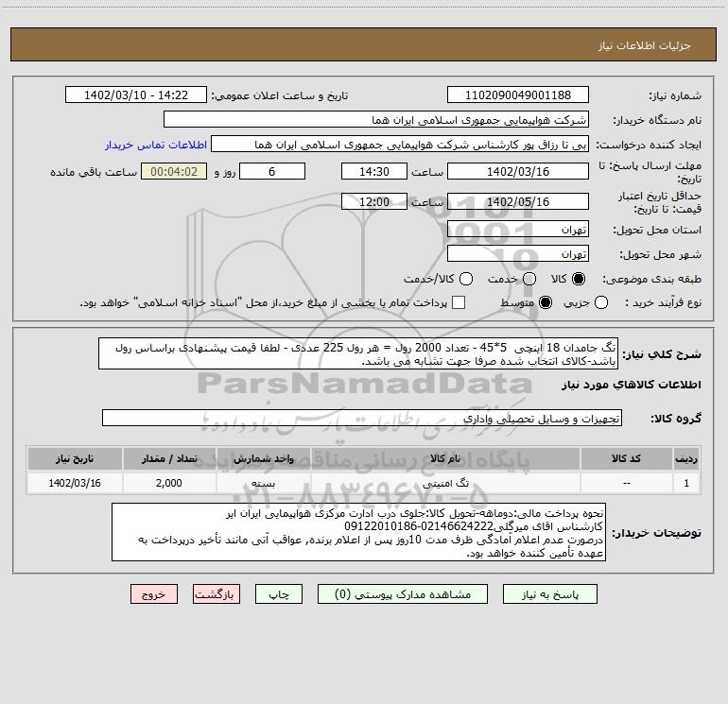This screenshot has width=728, height=704.
Task: Click the بازگشت back button
Action: coord(217,594)
